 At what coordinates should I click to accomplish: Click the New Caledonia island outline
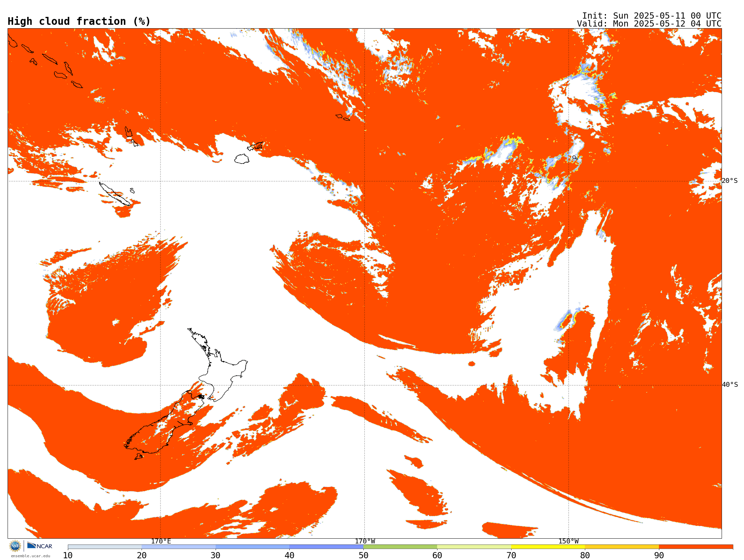[x=115, y=194]
